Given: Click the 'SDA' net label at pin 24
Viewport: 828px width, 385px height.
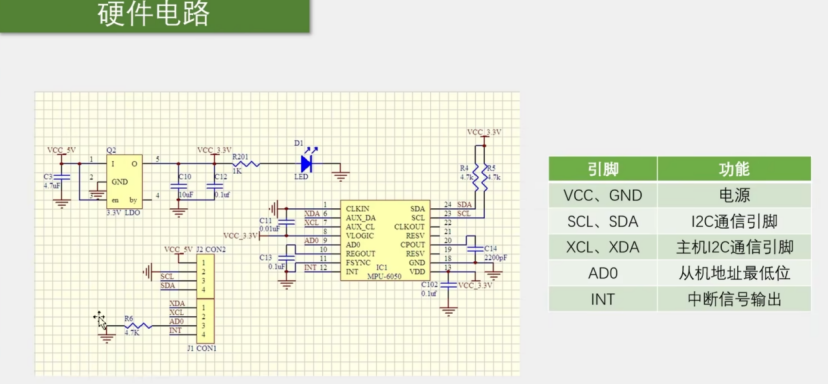Looking at the screenshot, I should (x=464, y=204).
